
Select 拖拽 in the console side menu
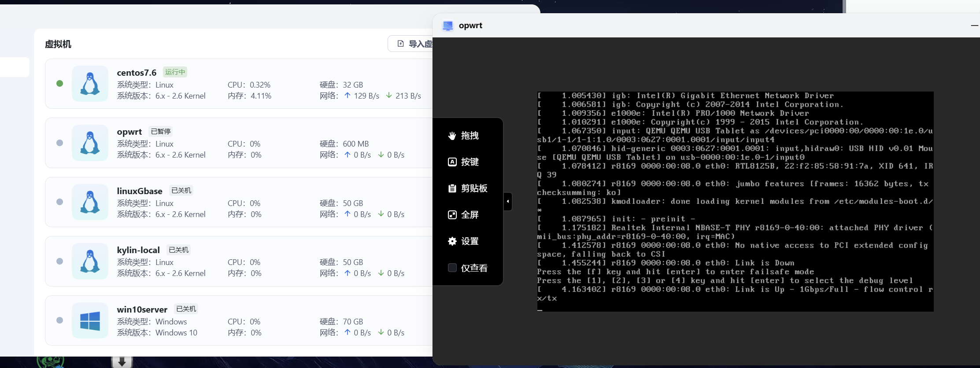463,136
